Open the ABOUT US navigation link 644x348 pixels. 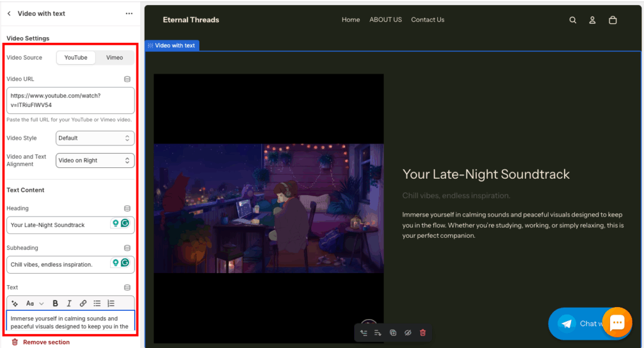click(x=386, y=20)
